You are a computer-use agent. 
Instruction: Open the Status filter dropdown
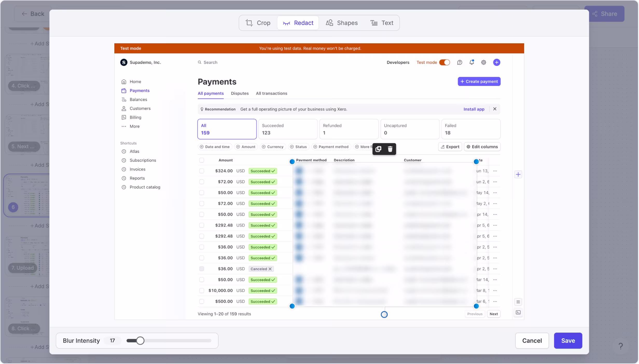pos(298,147)
